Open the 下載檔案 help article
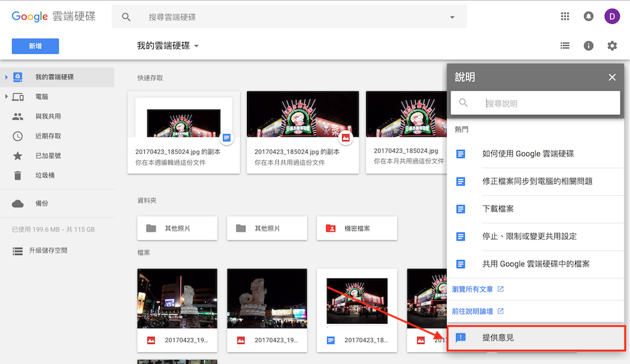This screenshot has height=364, width=630. click(x=498, y=208)
